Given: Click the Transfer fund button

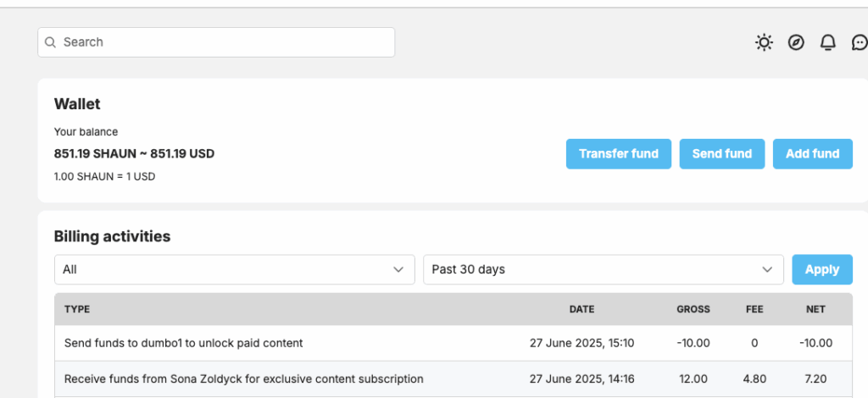Looking at the screenshot, I should coord(618,153).
